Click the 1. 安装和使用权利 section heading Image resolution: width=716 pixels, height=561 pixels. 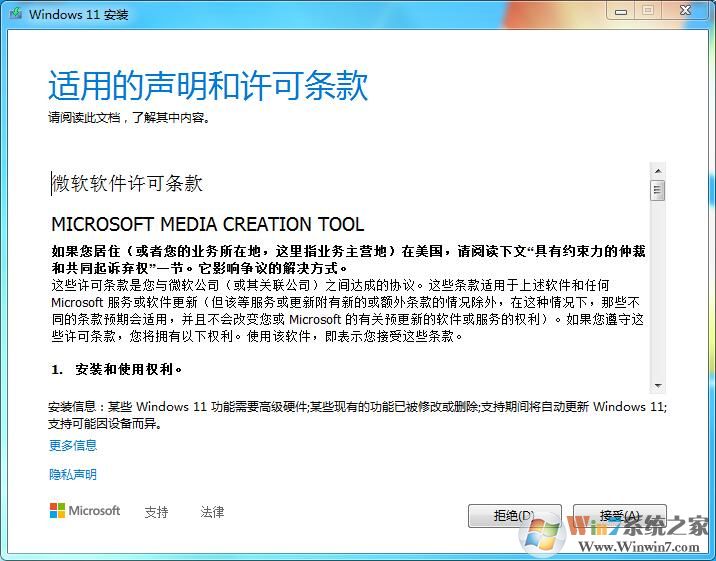click(x=117, y=369)
